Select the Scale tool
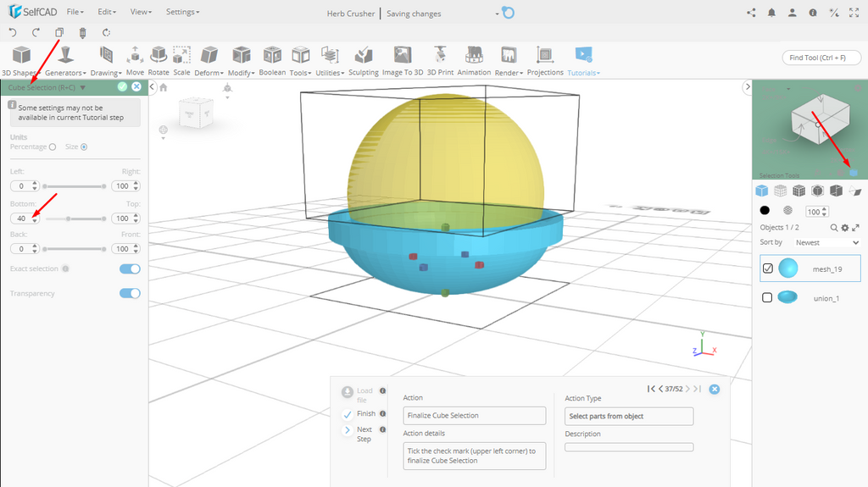The image size is (868, 487). point(181,61)
